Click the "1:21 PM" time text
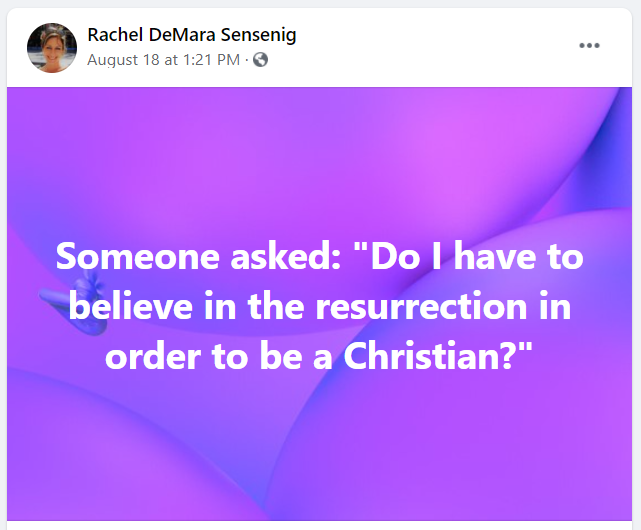Screen dimensions: 641x530 click(x=213, y=60)
